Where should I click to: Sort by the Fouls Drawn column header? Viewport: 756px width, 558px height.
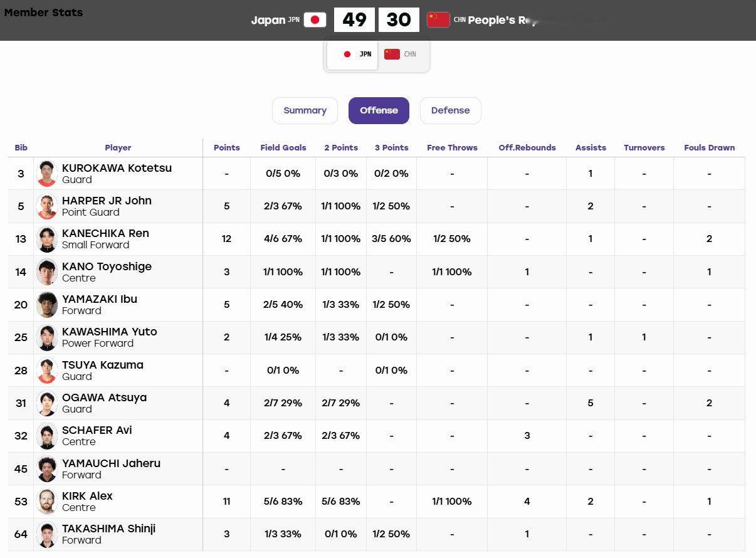click(x=709, y=148)
